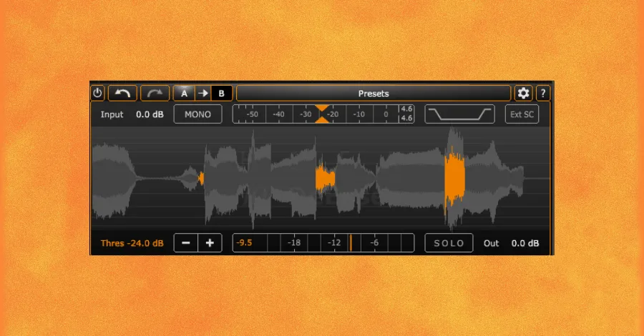The height and width of the screenshot is (336, 644).
Task: Toggle the MONO button
Action: (197, 114)
